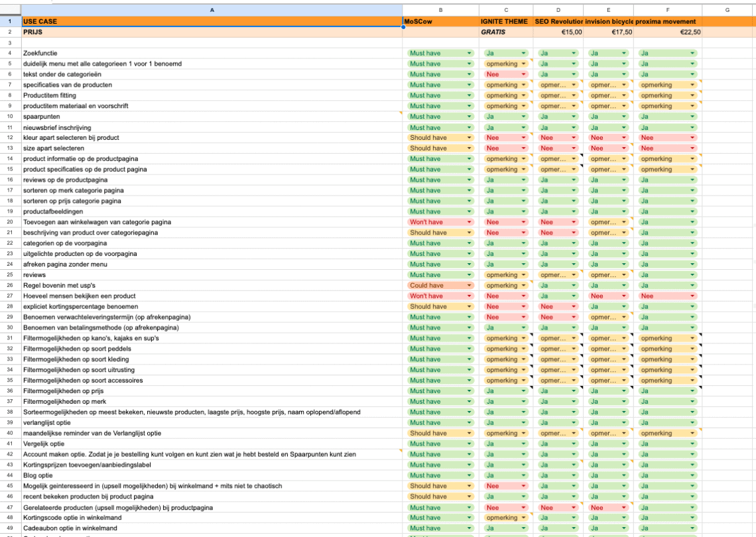
Task: Open proxima movement dropdown for specificaties van de producten
Action: point(668,85)
